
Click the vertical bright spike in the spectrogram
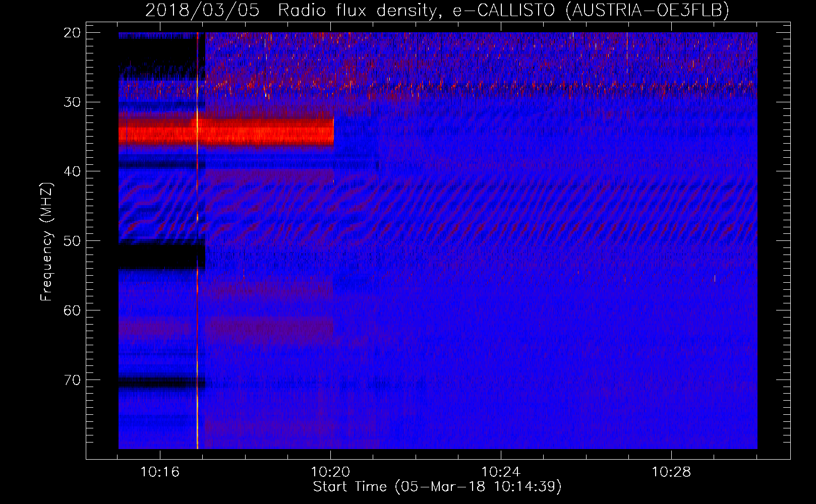(197, 240)
